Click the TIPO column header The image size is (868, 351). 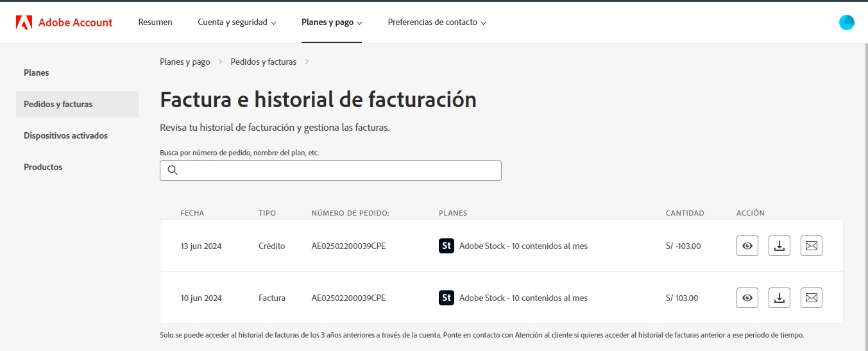pos(268,213)
